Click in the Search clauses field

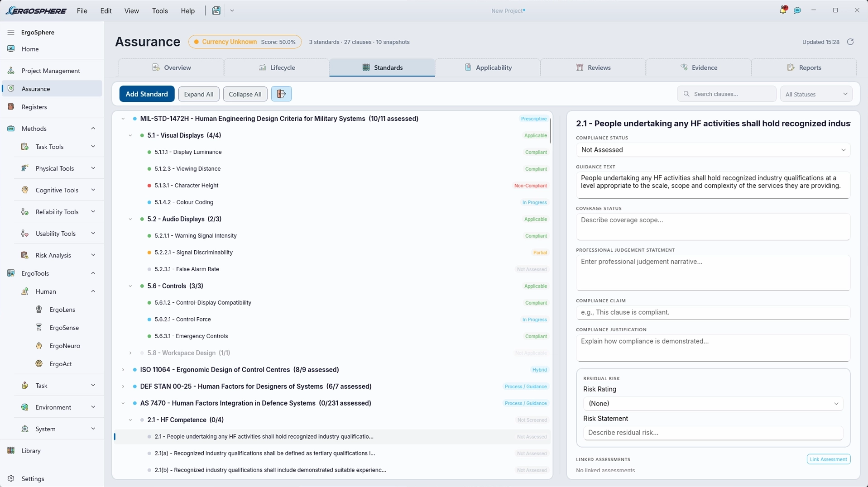pyautogui.click(x=726, y=94)
